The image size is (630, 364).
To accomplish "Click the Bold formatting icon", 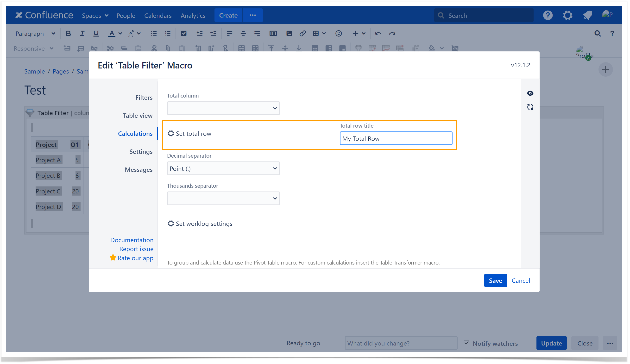I will pyautogui.click(x=68, y=33).
